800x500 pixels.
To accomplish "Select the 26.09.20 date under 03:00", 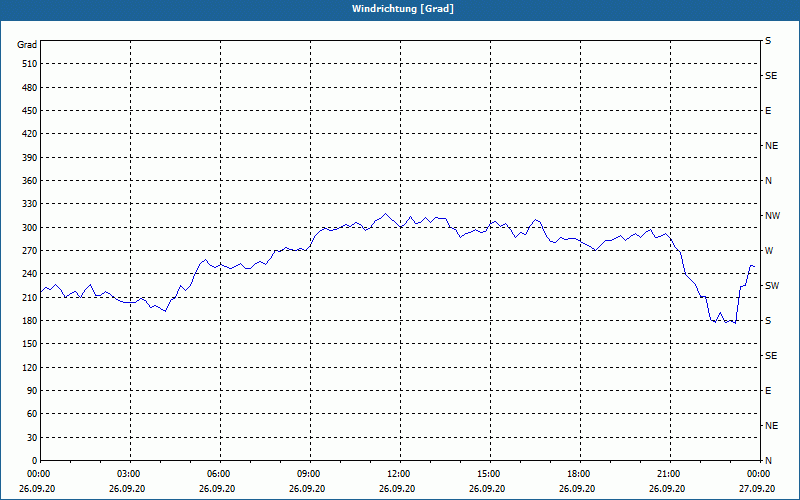I will (x=127, y=489).
